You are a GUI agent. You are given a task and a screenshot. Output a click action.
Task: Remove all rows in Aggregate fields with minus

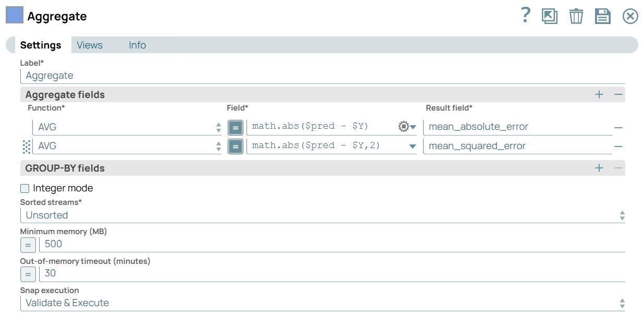618,94
